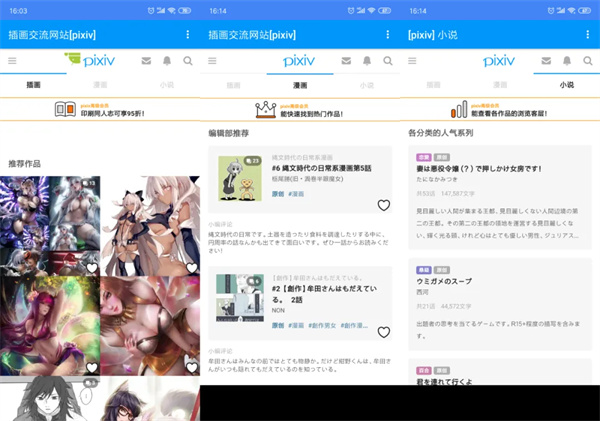Screen dimensions: 600x421
Task: Open search icon on the right novel screen
Action: coord(588,61)
